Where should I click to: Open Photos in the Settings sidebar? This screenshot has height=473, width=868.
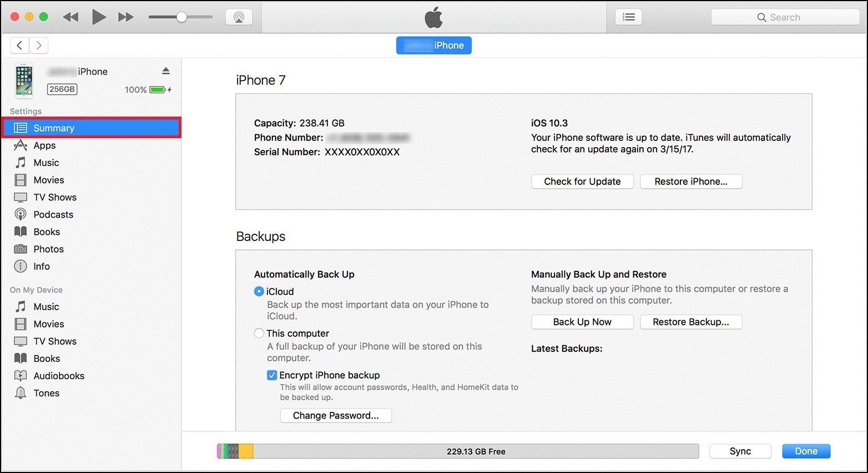[48, 249]
